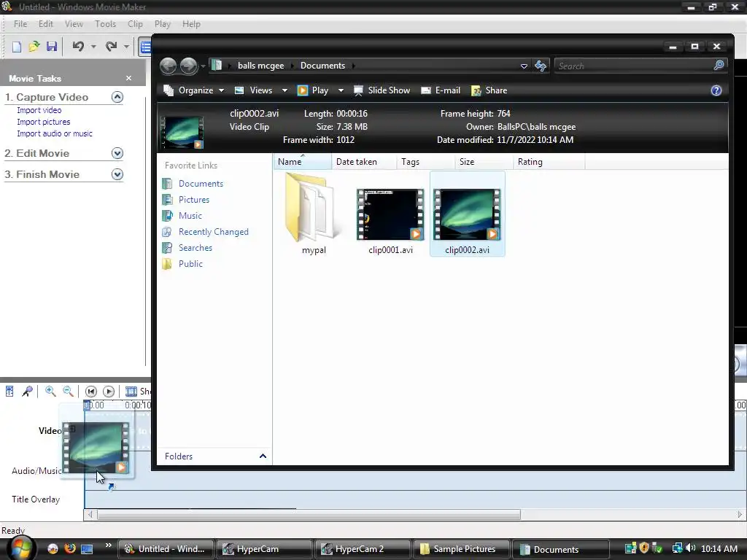Click the E-mail toolbar button
Viewport: 747px width, 560px height.
tap(441, 90)
